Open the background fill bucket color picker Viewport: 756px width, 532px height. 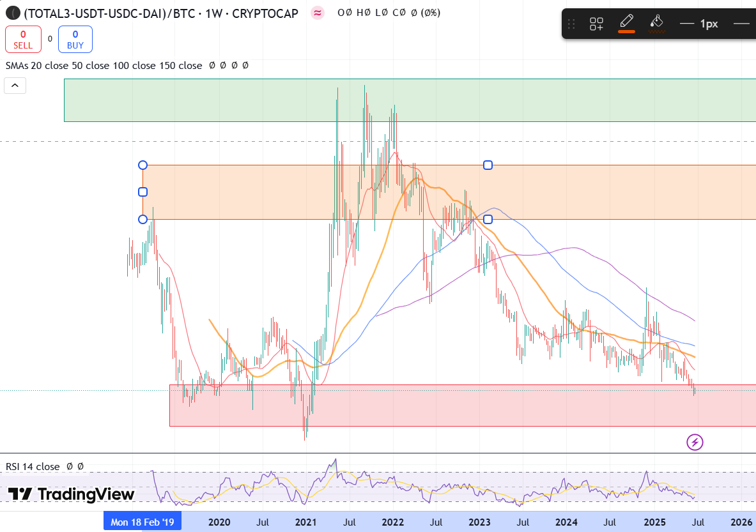coord(656,23)
